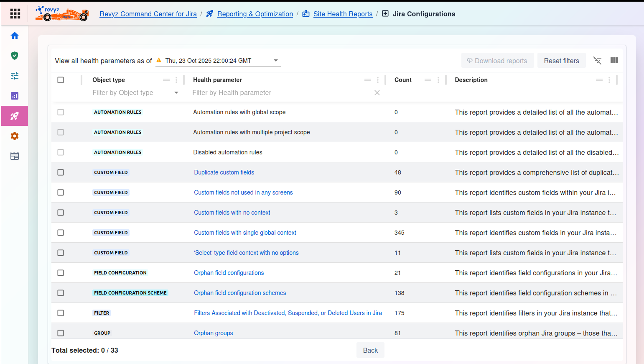Open the app switcher grid icon
Image resolution: width=644 pixels, height=364 pixels.
coord(15,14)
